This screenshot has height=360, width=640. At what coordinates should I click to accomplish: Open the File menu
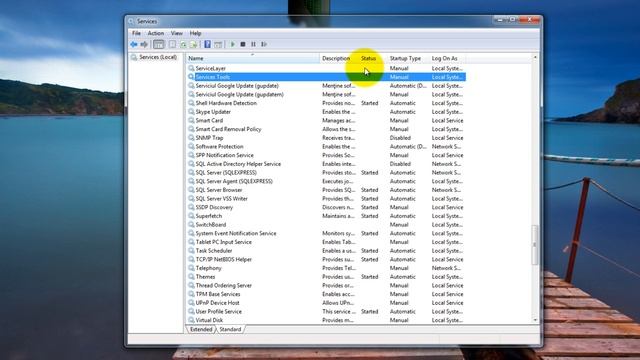coord(136,33)
